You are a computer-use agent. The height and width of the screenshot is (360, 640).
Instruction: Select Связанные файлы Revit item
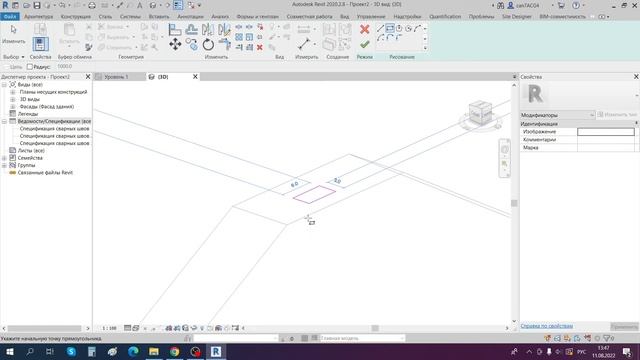click(45, 173)
